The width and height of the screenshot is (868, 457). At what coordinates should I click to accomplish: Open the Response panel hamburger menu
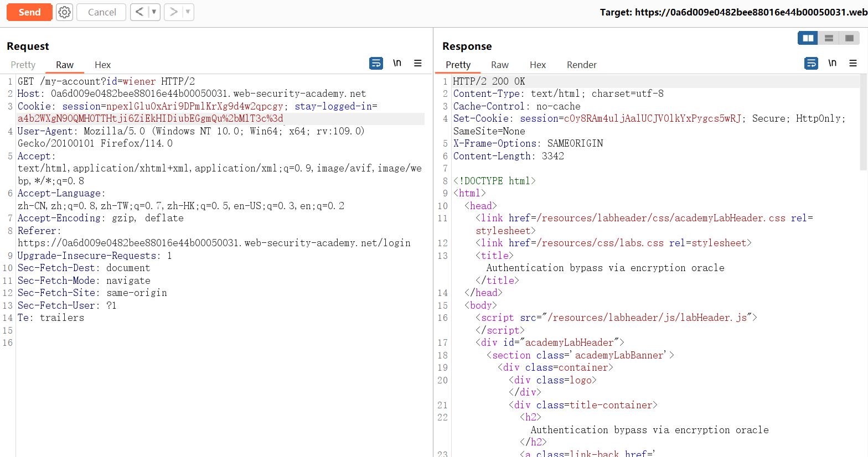853,64
